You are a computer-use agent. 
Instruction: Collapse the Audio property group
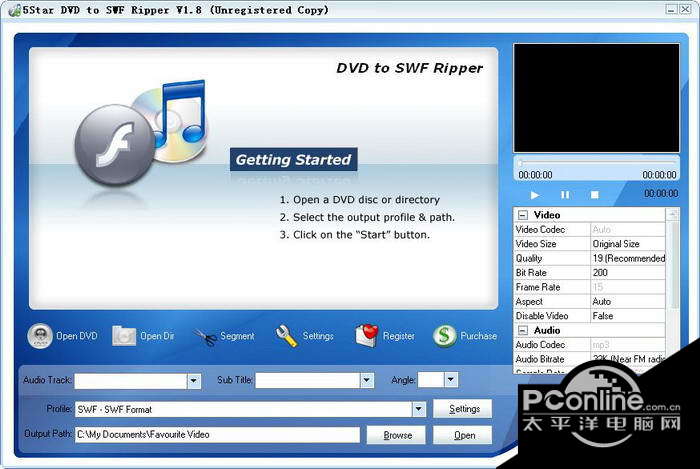pos(522,331)
